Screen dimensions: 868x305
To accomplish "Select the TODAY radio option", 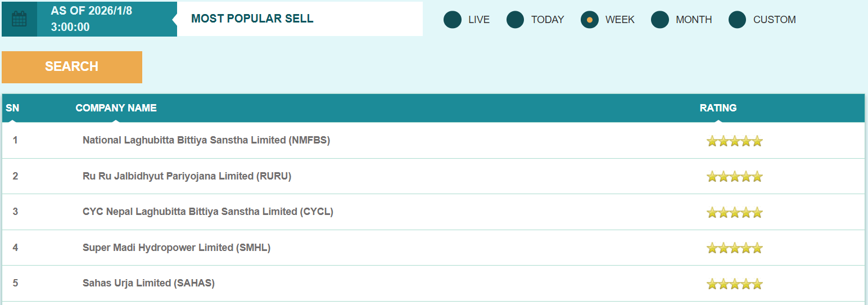I will pyautogui.click(x=516, y=20).
